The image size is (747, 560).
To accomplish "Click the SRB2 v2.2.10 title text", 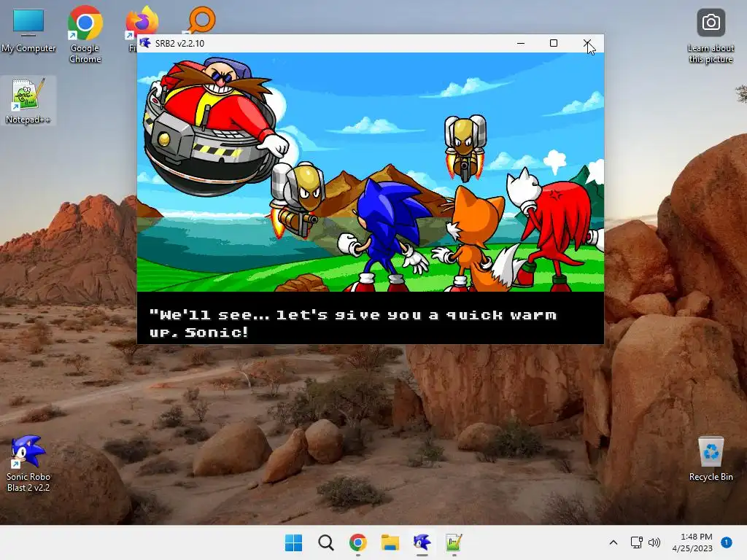I will (179, 43).
